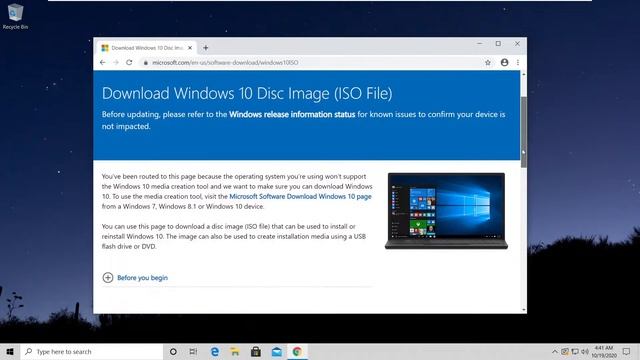This screenshot has height=360, width=640.
Task: Maximize the Chrome window
Action: tap(498, 43)
